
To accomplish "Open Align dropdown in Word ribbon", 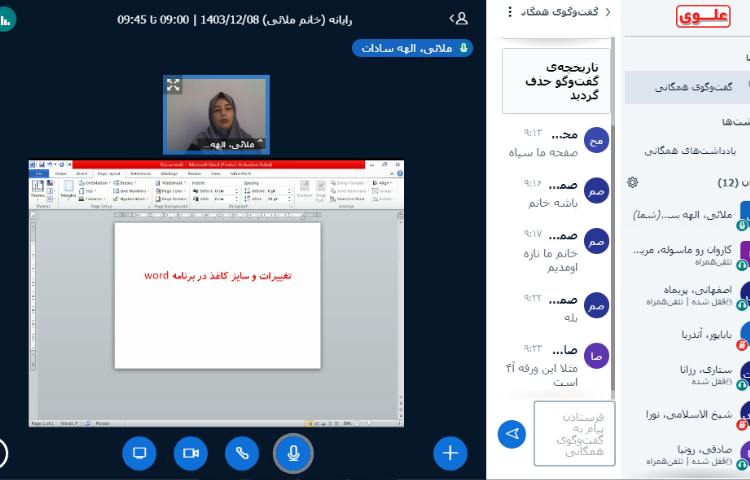I will 382,183.
